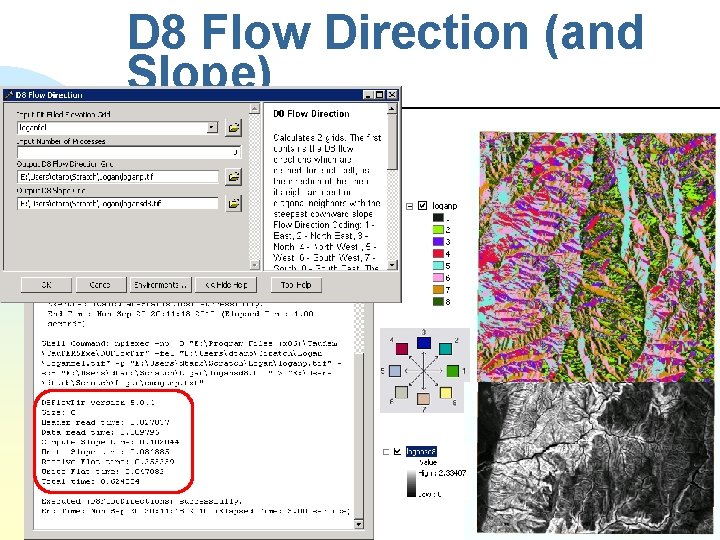720x540 pixels.
Task: Click the grayscale ramp of slope legend
Action: (x=411, y=483)
